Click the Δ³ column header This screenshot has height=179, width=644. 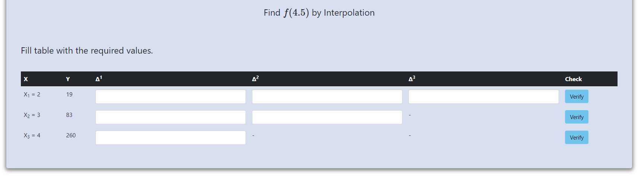[412, 79]
